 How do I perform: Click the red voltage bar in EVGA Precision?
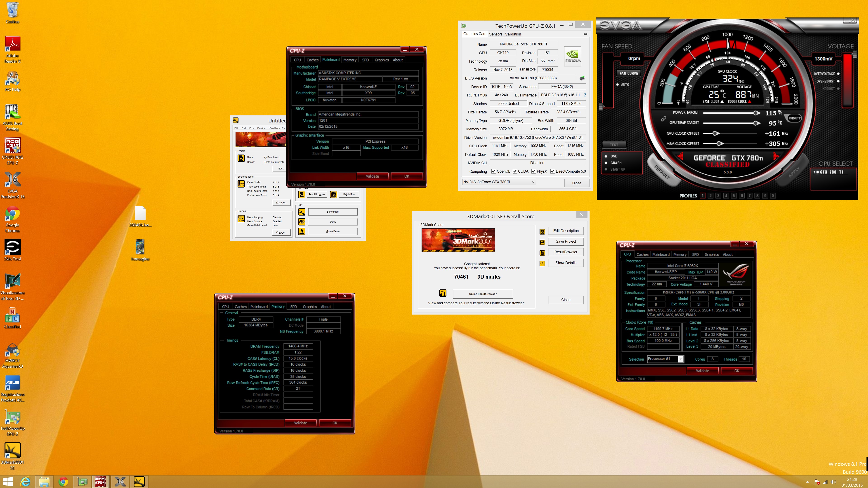[847, 81]
